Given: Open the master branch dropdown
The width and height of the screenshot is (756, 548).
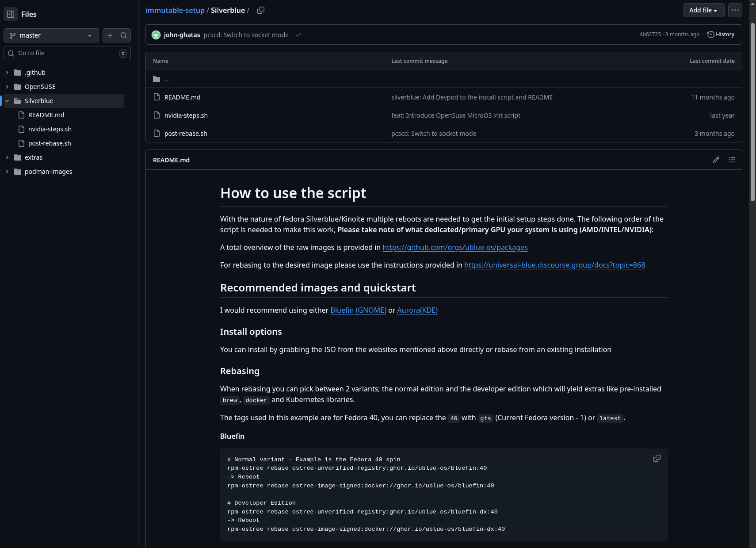Looking at the screenshot, I should (x=51, y=35).
